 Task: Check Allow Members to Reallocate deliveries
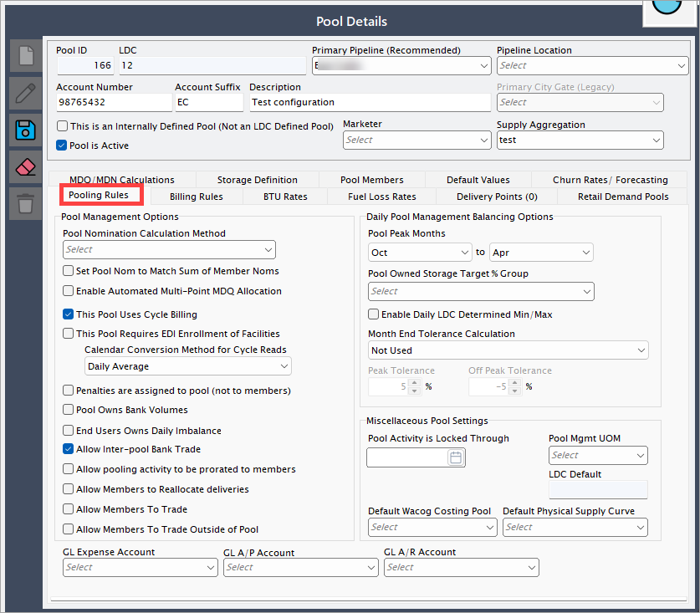[68, 489]
